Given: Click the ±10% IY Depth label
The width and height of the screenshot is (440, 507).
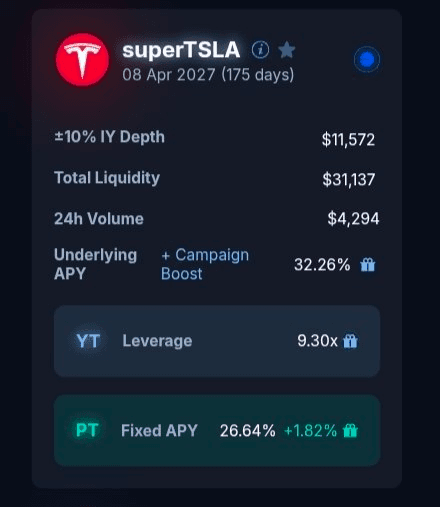Looking at the screenshot, I should (x=109, y=137).
